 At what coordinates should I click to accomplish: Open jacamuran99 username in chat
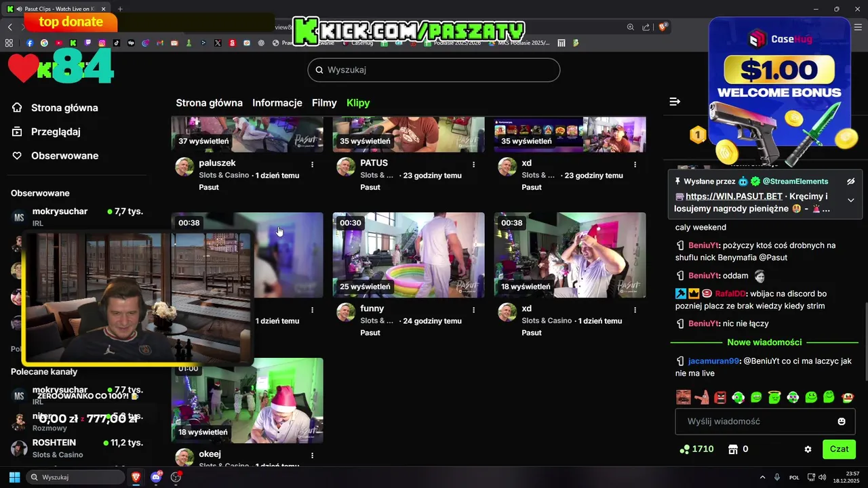[x=713, y=361]
